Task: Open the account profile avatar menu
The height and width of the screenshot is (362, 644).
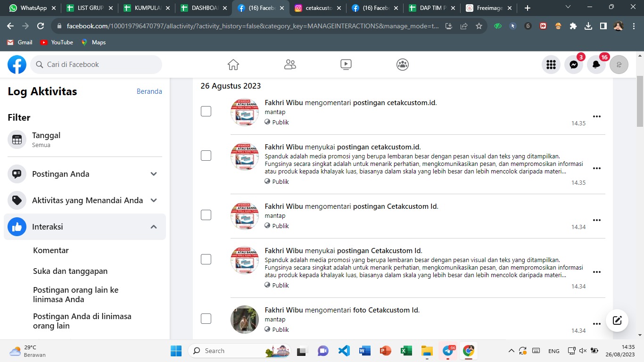Action: click(x=619, y=65)
